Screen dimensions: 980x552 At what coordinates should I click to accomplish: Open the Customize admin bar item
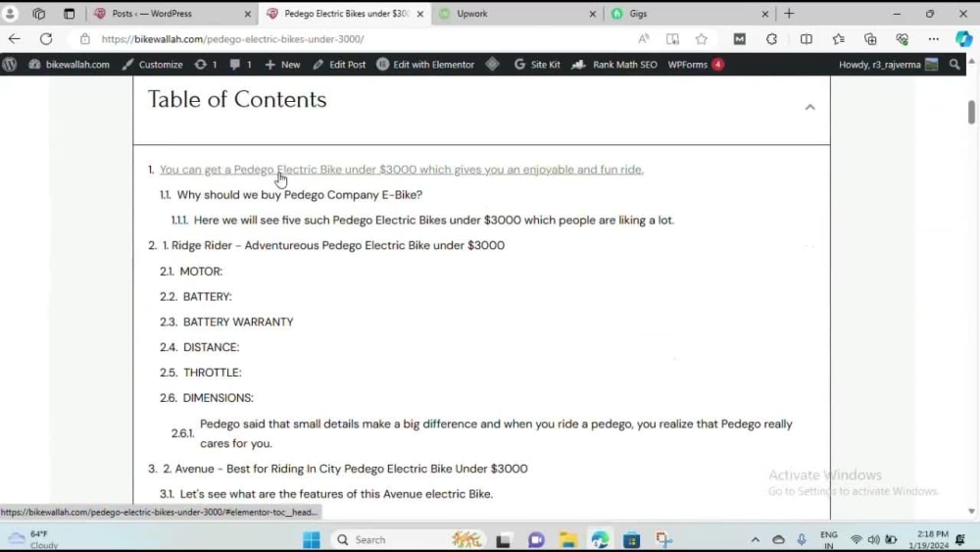[153, 65]
